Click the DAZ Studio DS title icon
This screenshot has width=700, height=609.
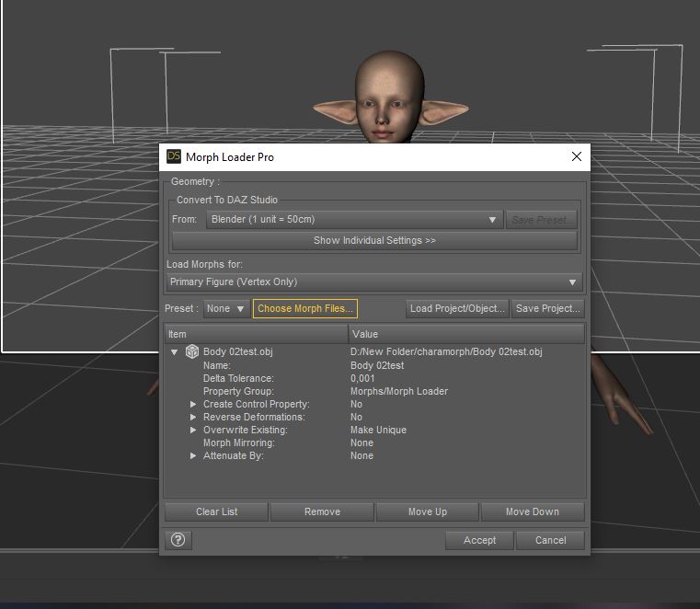tap(174, 156)
